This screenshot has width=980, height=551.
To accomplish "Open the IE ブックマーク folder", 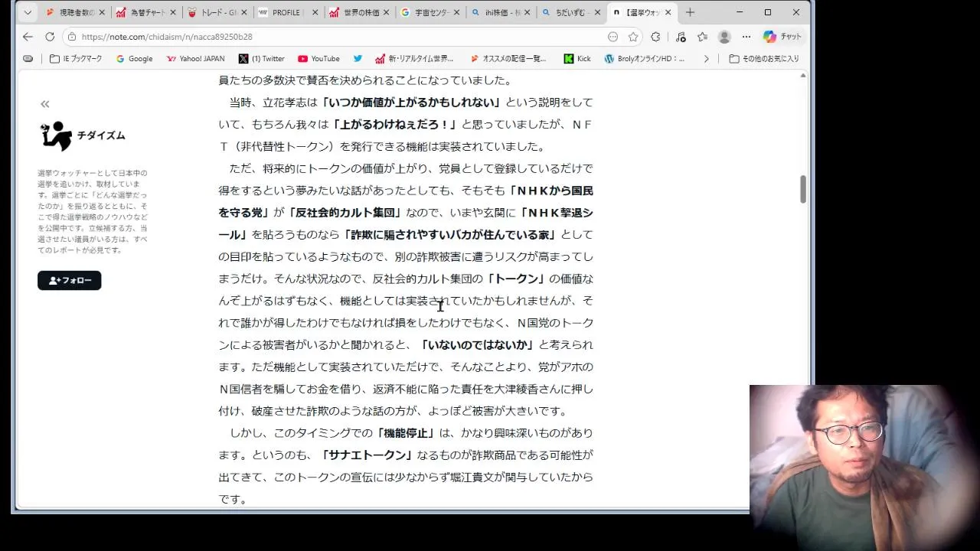I will click(76, 59).
